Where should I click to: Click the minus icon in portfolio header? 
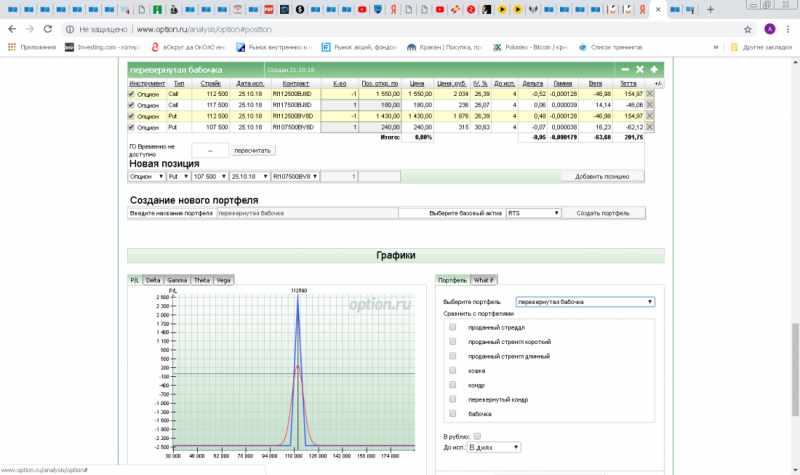pos(626,70)
